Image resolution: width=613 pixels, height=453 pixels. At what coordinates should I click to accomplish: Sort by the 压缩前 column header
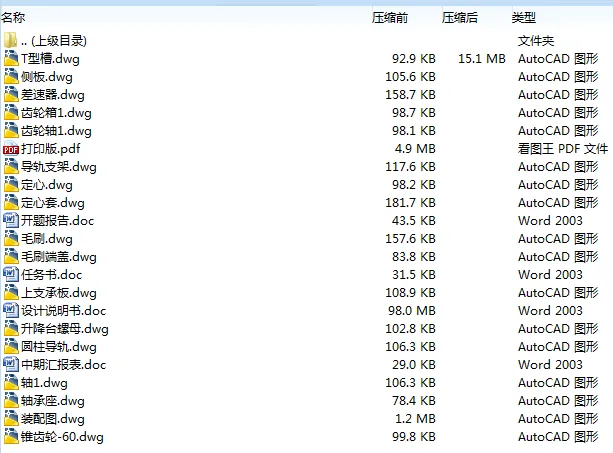pyautogui.click(x=390, y=17)
